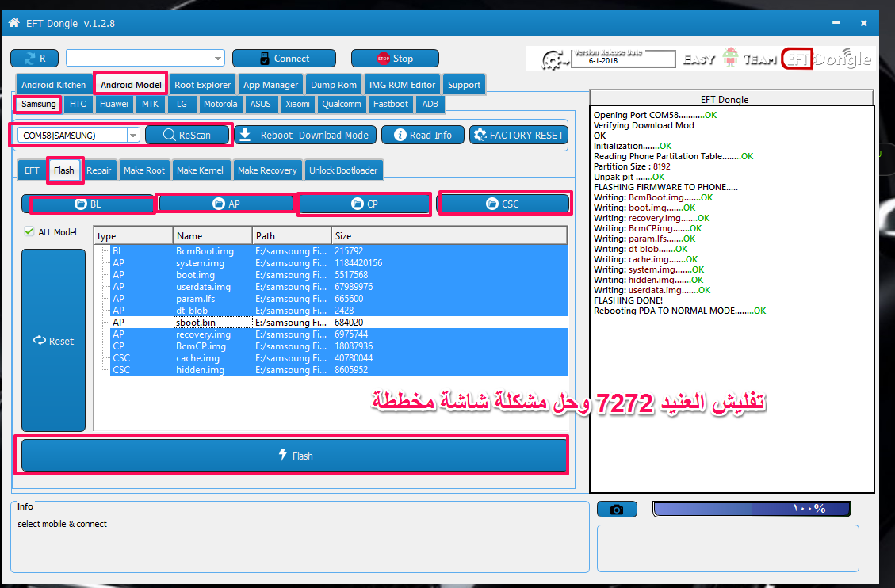Open the App Manager tab
895x588 pixels.
270,85
